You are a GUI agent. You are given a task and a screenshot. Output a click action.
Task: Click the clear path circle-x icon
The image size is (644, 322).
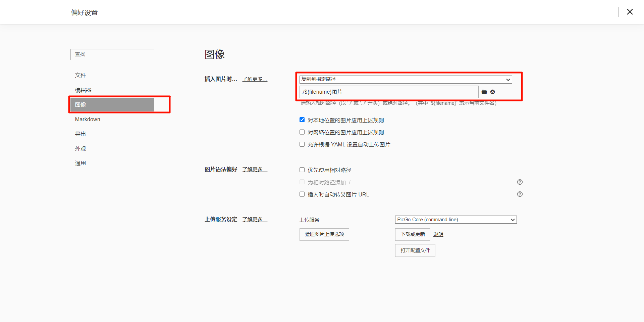click(x=492, y=92)
